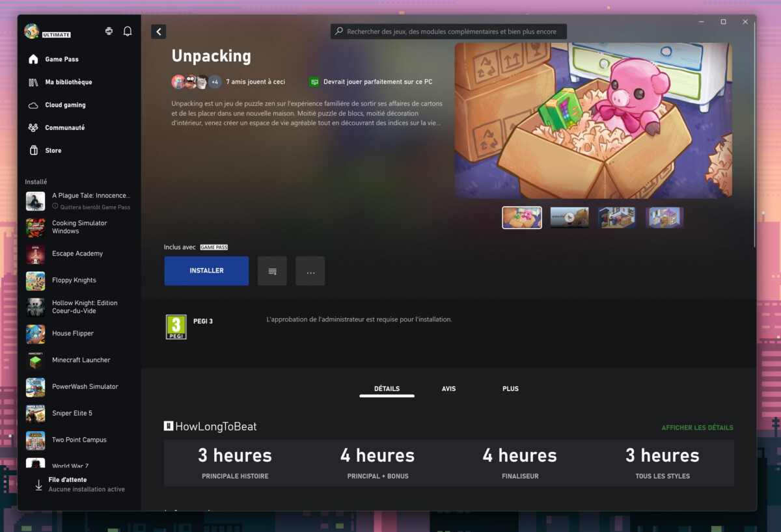Screen dimensions: 781x532
Task: Open the notifications bell
Action: pos(128,31)
